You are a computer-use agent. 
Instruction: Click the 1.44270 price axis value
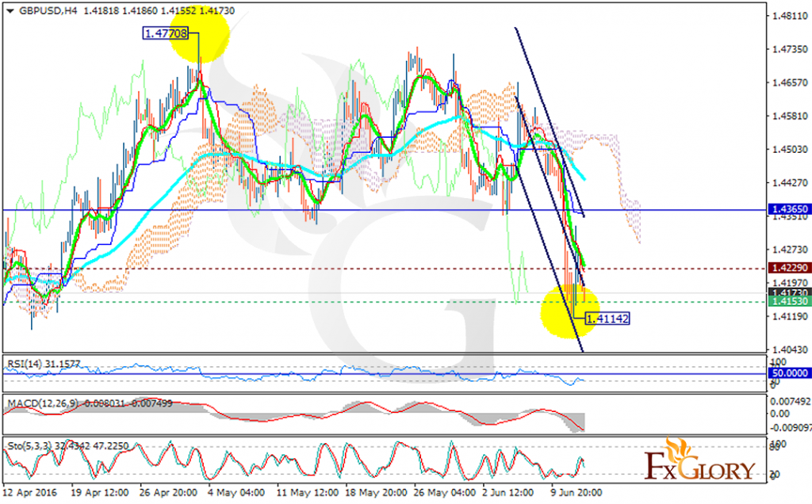pos(790,183)
